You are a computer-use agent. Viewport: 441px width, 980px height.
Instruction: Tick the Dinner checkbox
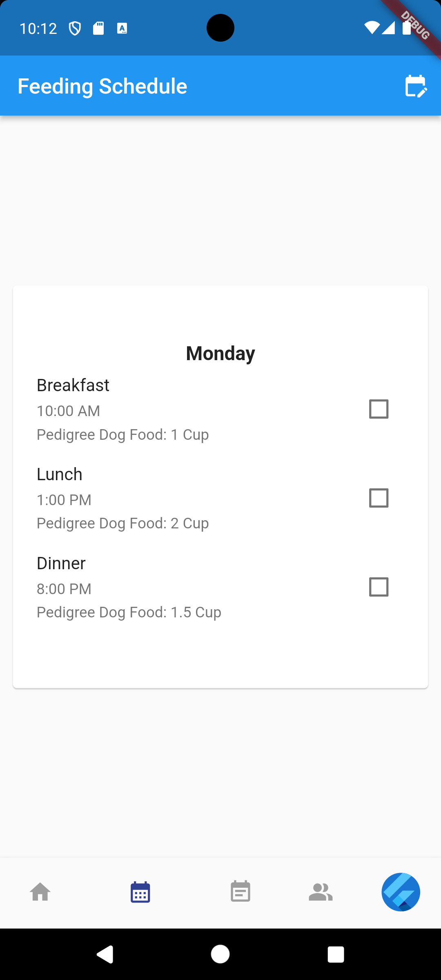[379, 587]
